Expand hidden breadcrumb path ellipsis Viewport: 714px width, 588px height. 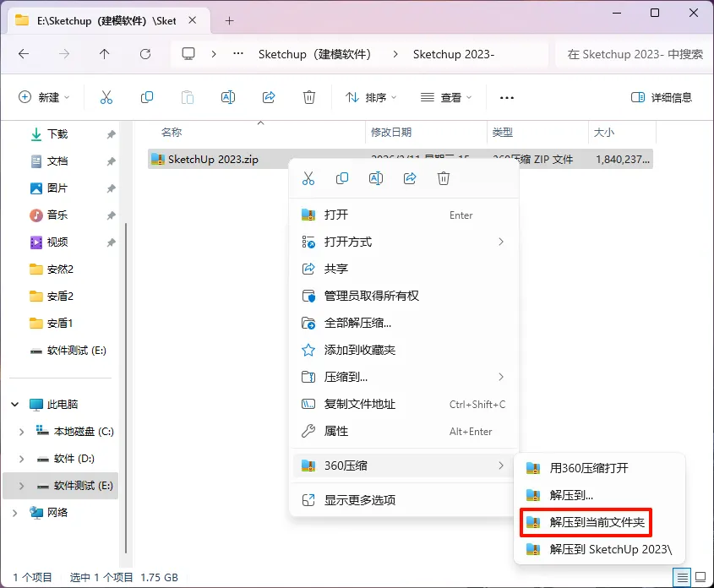point(237,54)
